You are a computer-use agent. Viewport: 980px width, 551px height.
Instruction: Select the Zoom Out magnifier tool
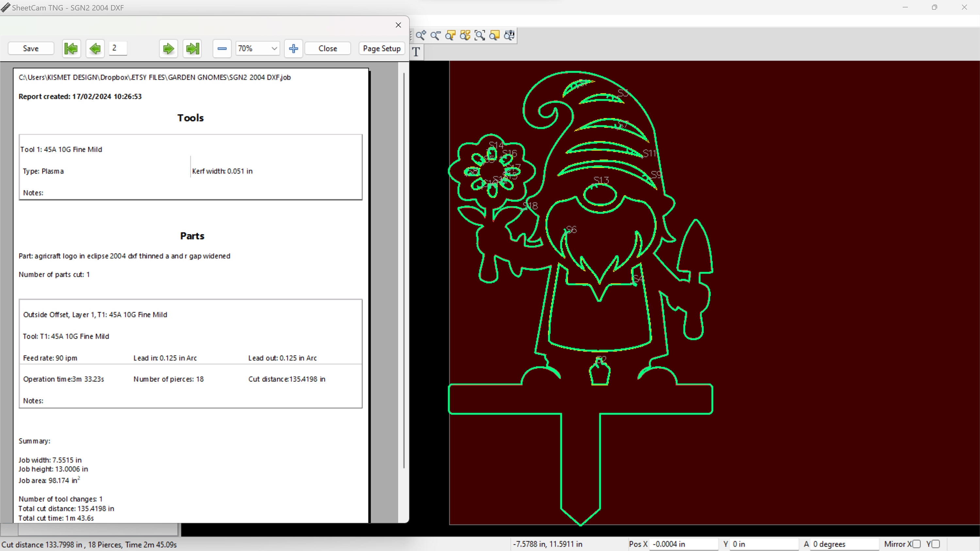435,35
